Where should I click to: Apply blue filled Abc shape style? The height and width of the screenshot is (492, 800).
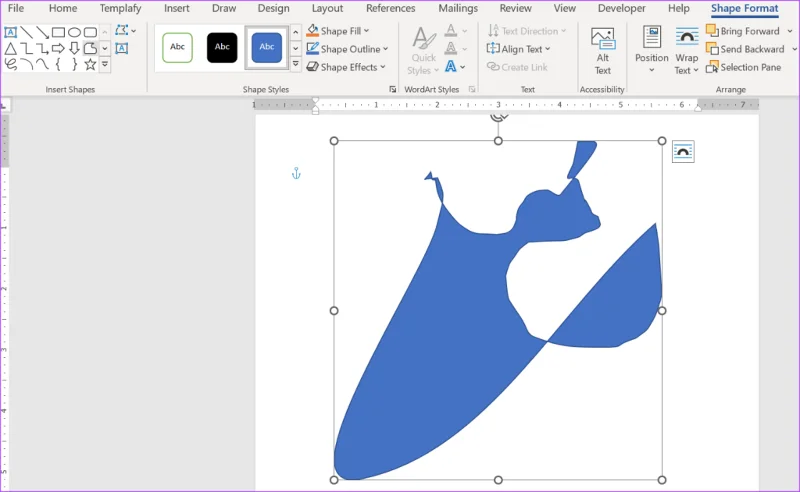tap(266, 47)
